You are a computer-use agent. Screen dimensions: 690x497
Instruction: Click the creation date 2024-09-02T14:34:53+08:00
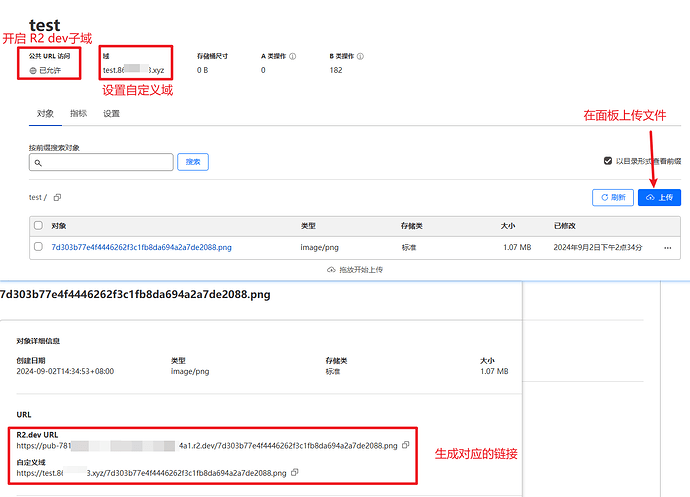click(65, 372)
